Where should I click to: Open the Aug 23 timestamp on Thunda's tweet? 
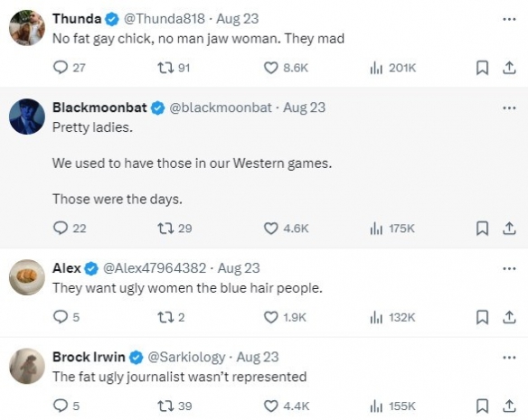point(238,19)
